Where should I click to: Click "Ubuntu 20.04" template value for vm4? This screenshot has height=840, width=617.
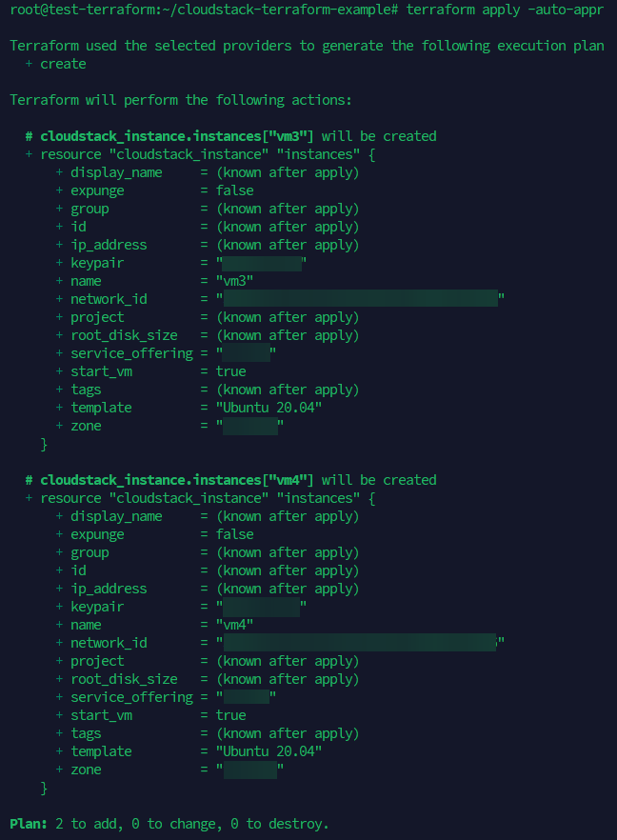click(269, 751)
